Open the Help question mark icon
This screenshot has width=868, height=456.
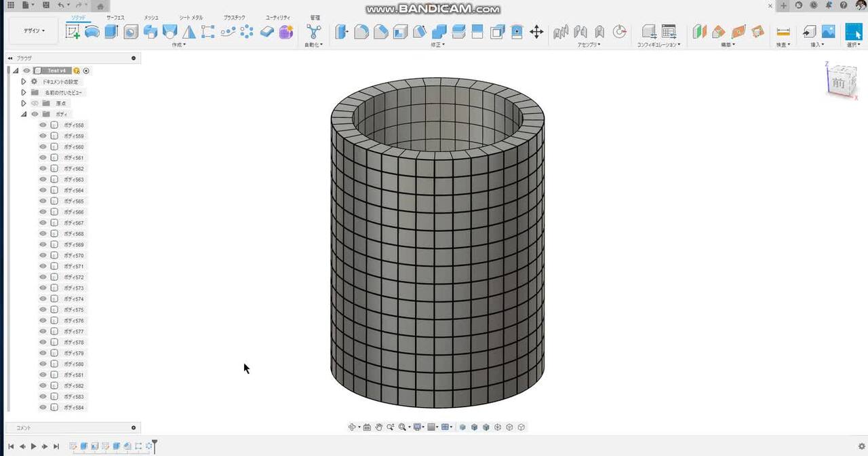coord(844,5)
